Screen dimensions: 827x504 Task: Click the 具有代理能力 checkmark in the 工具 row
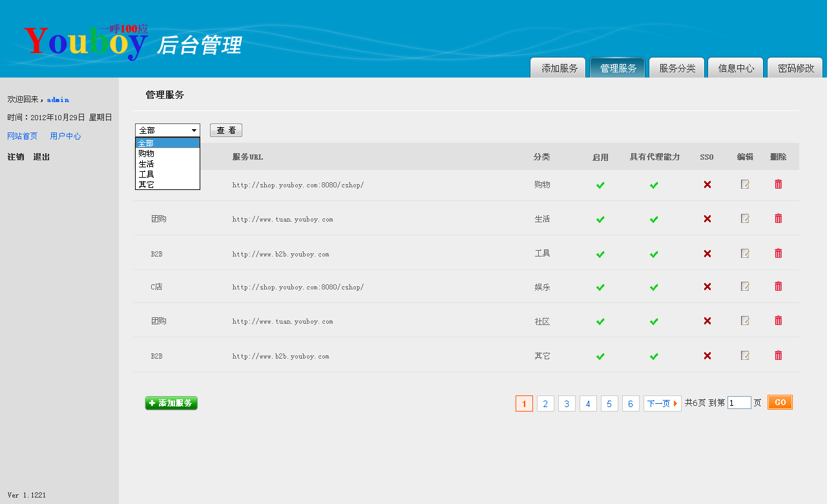(x=654, y=255)
